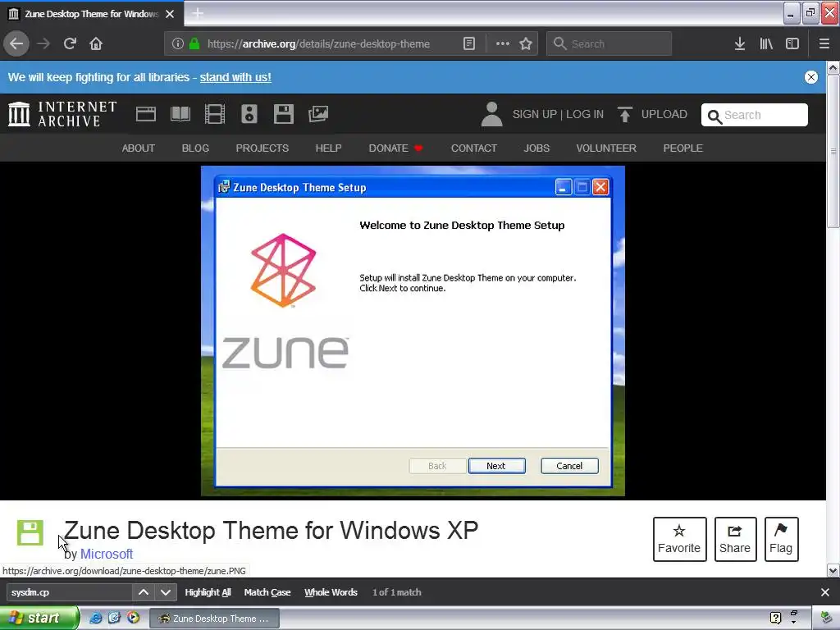Toggle Firefox sidebar icon
The height and width of the screenshot is (630, 840).
(792, 43)
